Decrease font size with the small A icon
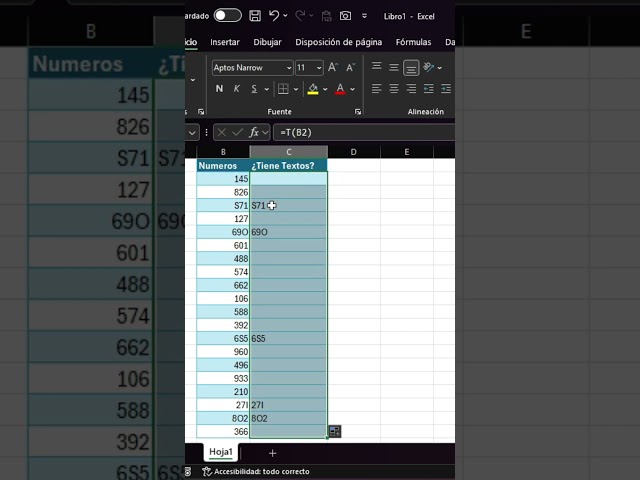This screenshot has width=640, height=480. pyautogui.click(x=351, y=67)
